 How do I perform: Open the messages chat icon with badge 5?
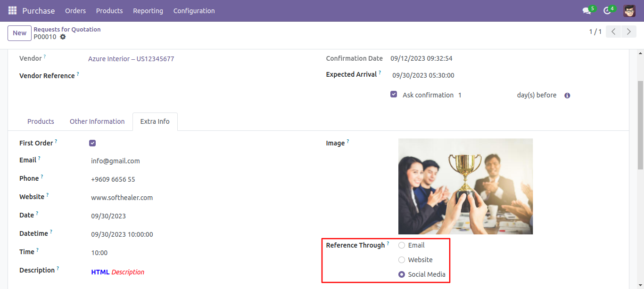click(586, 10)
